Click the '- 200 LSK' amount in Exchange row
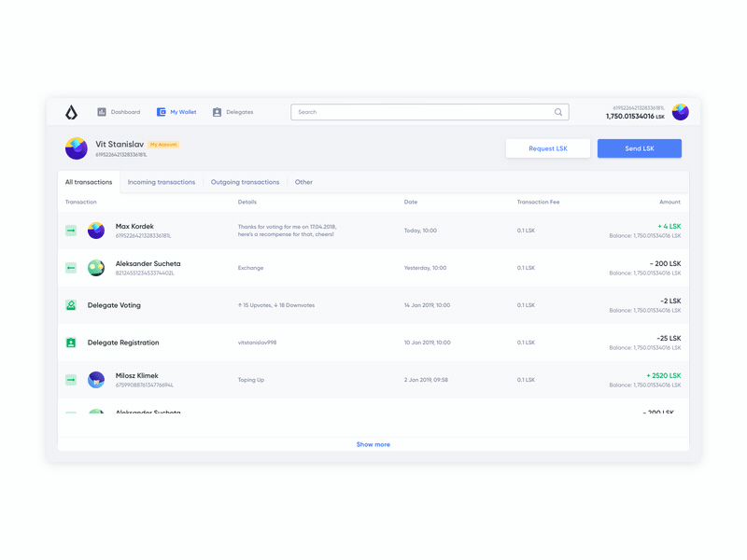The width and height of the screenshot is (747, 560). coord(666,263)
